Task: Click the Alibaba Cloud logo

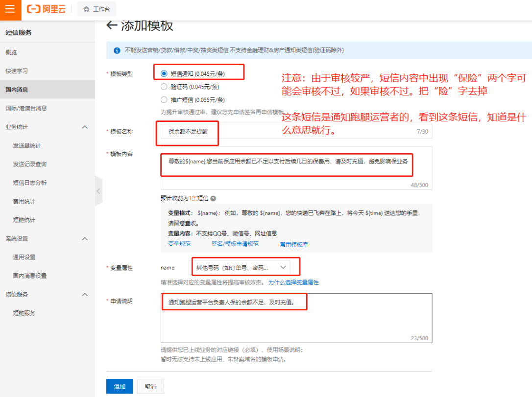Action: (47, 9)
